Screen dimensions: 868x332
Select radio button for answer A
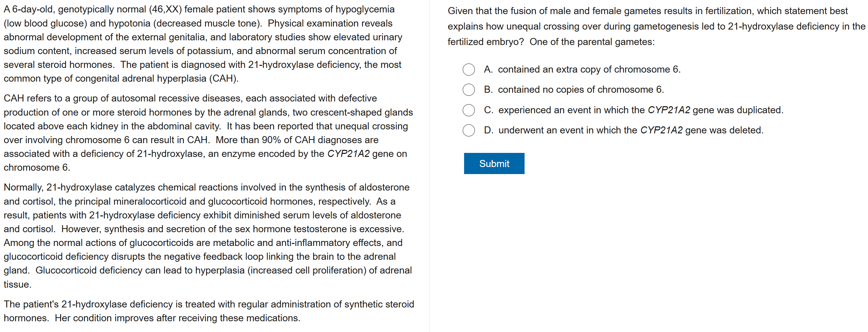(x=468, y=70)
